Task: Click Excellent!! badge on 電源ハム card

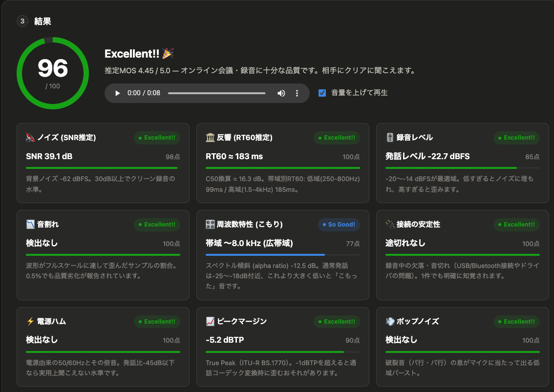Action: [x=157, y=322]
